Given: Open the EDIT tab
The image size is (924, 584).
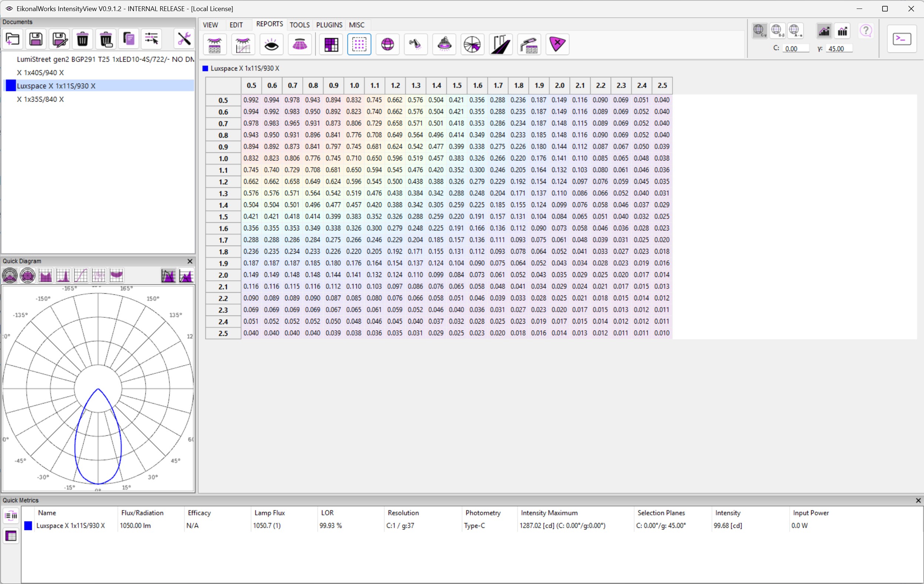Looking at the screenshot, I should pyautogui.click(x=236, y=25).
